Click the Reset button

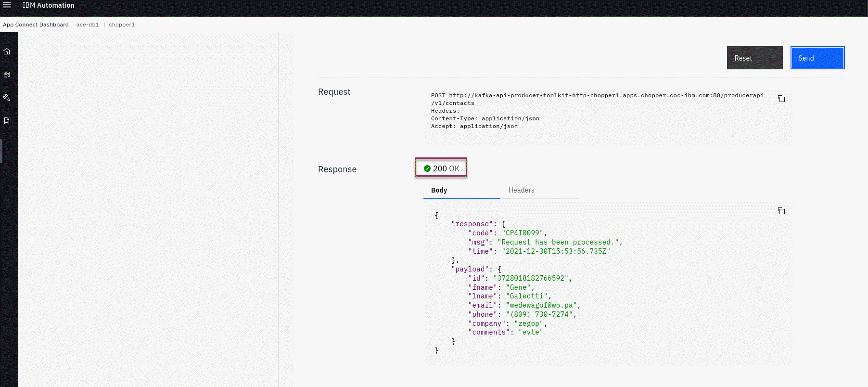pos(754,58)
